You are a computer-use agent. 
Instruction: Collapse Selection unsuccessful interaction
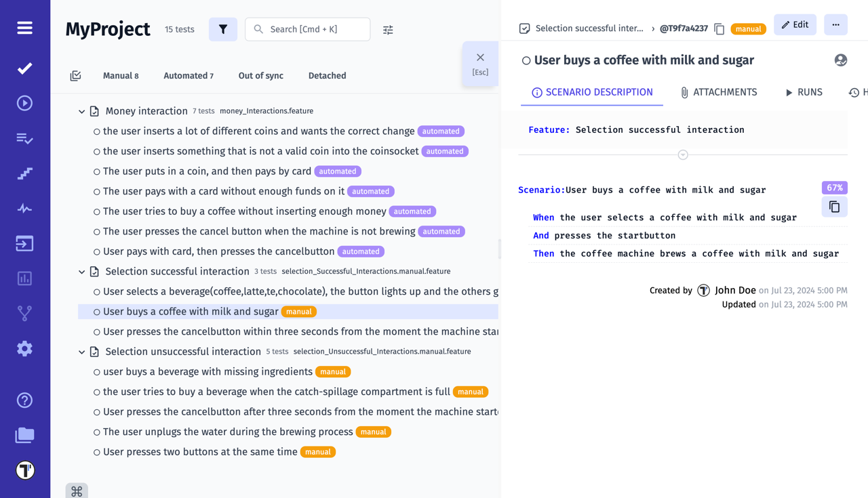pos(81,352)
